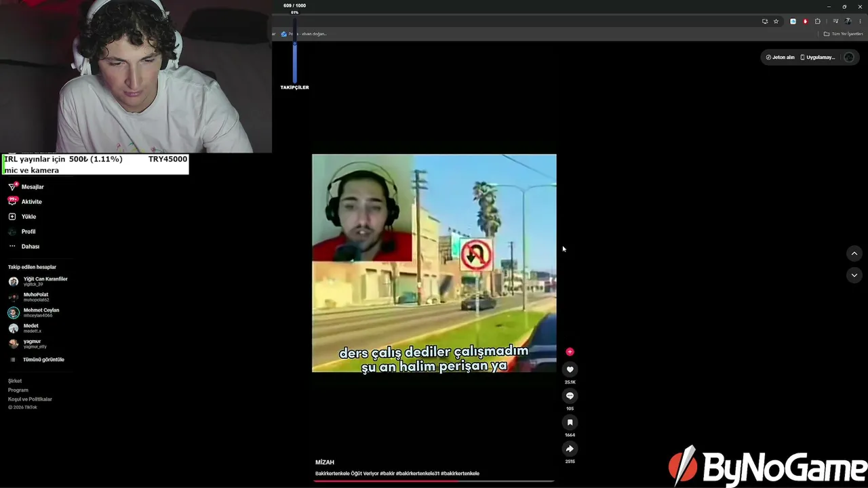Click Tümünü görüntüle to view all accounts
868x488 pixels.
coord(37,359)
